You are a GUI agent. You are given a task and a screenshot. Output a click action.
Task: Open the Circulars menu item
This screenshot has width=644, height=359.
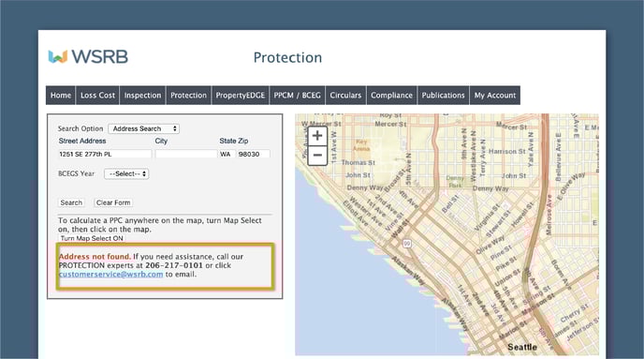pos(345,95)
